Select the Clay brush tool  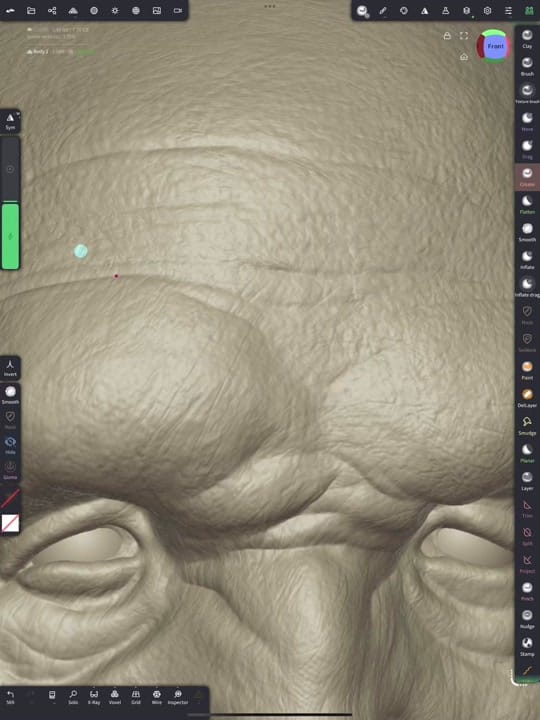click(527, 39)
